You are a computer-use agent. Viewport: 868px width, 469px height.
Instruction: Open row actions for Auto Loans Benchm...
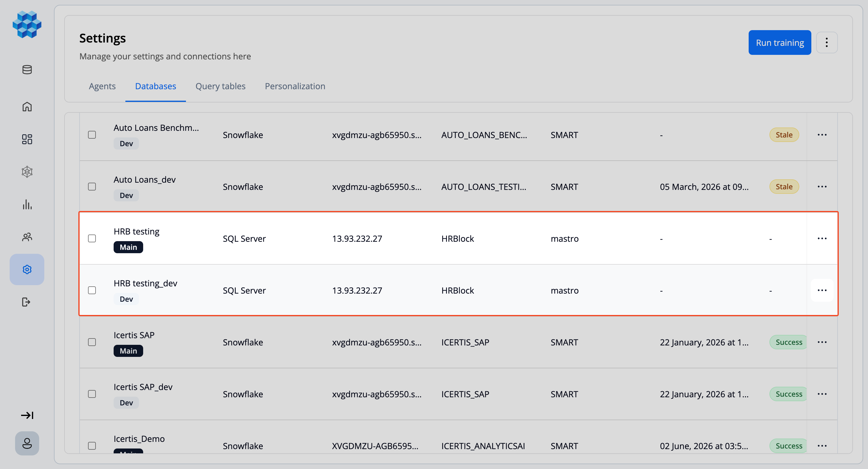822,135
